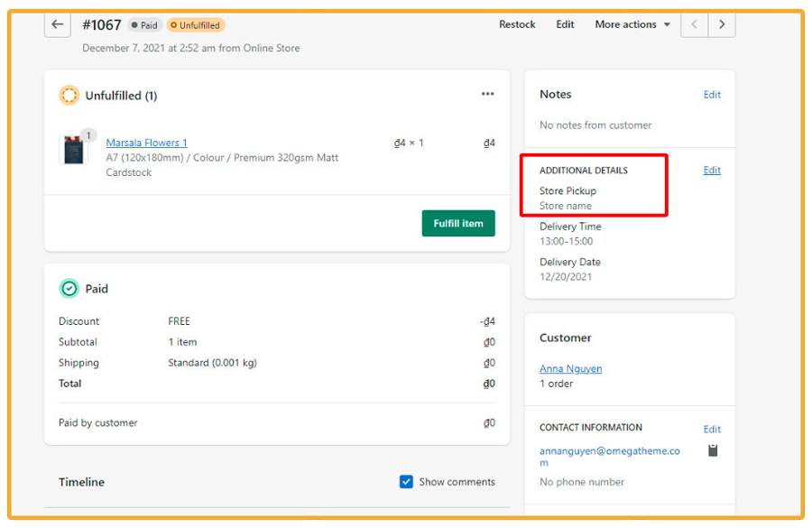Go to next order arrow
This screenshot has width=812, height=528.
[x=722, y=24]
